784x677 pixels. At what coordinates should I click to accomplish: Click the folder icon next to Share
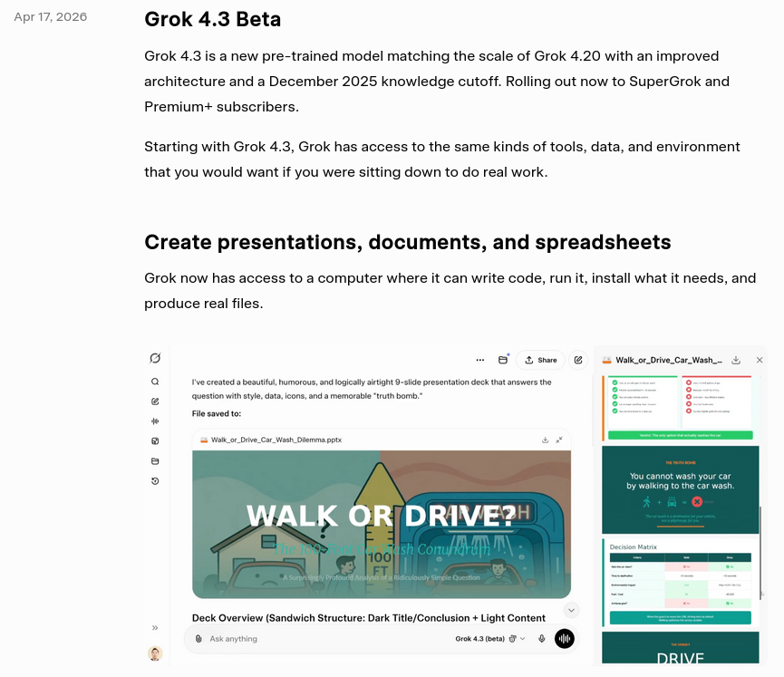coord(503,360)
